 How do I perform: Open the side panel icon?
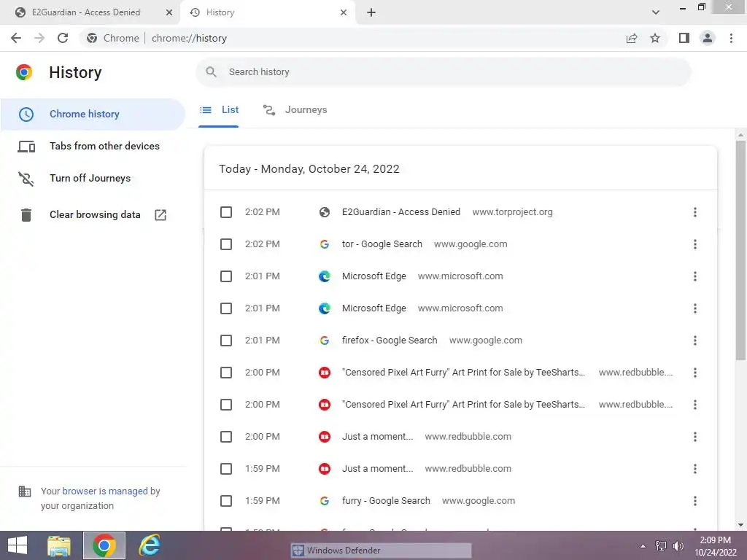pyautogui.click(x=684, y=38)
